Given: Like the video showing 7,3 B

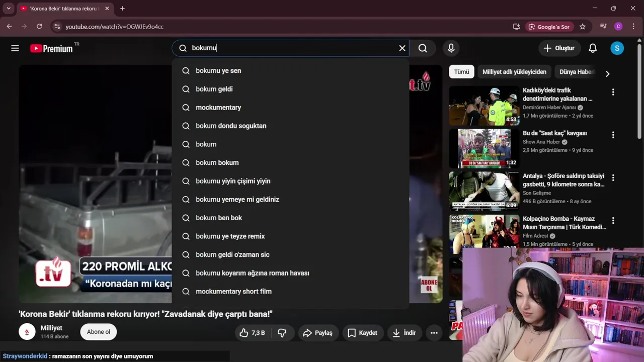Looking at the screenshot, I should (253, 333).
